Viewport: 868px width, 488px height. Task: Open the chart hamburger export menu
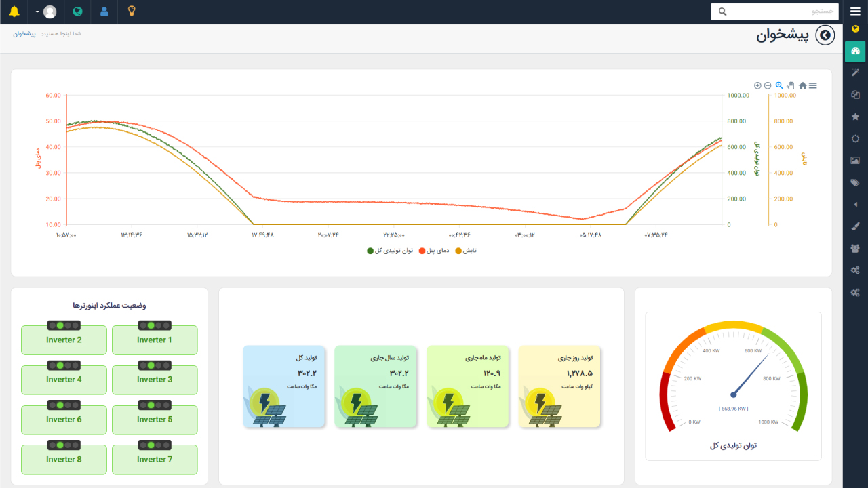tap(813, 86)
